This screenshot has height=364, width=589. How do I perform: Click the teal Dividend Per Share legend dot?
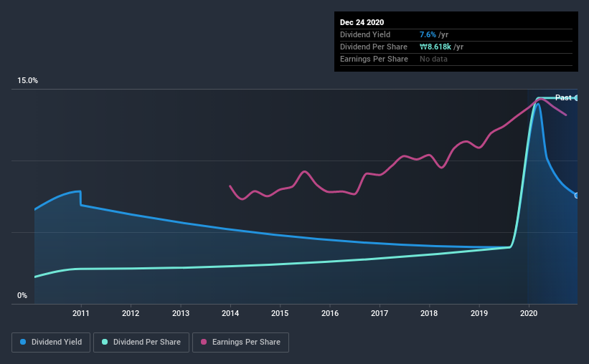click(x=105, y=342)
